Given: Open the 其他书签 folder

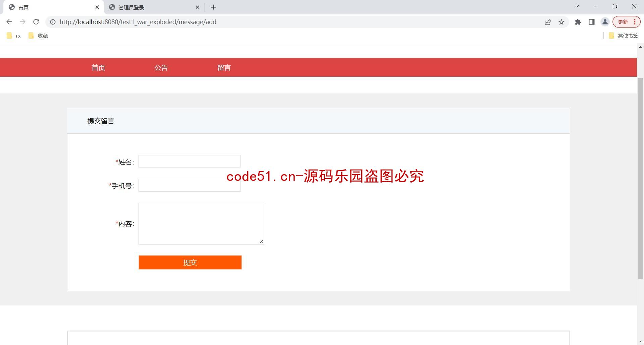Looking at the screenshot, I should tap(623, 36).
